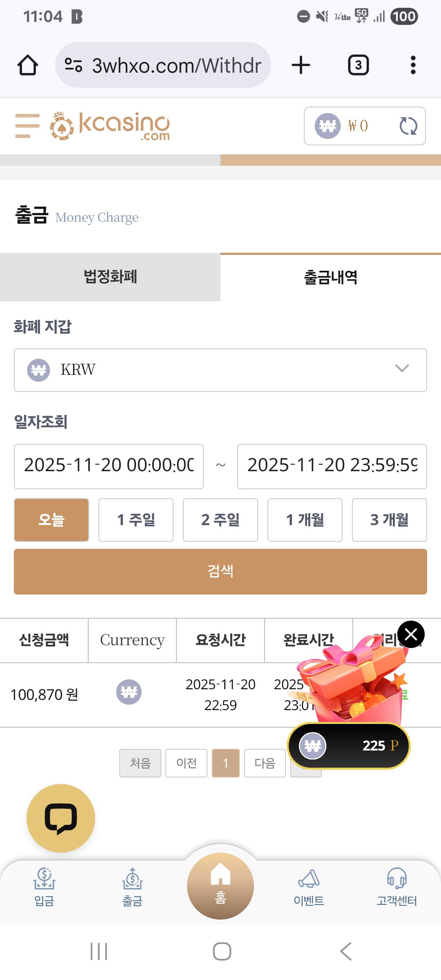The width and height of the screenshot is (441, 980).
Task: Go to 입금 deposit page
Action: pyautogui.click(x=44, y=887)
